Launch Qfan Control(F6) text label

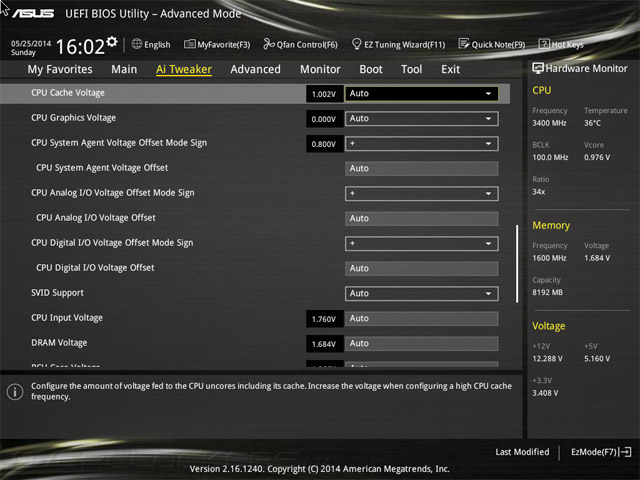(x=307, y=44)
